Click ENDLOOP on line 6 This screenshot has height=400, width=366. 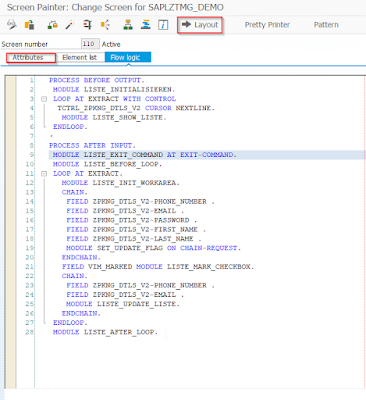70,127
